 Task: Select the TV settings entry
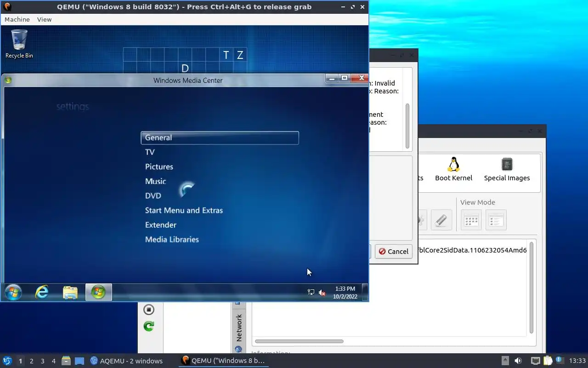[x=150, y=152]
